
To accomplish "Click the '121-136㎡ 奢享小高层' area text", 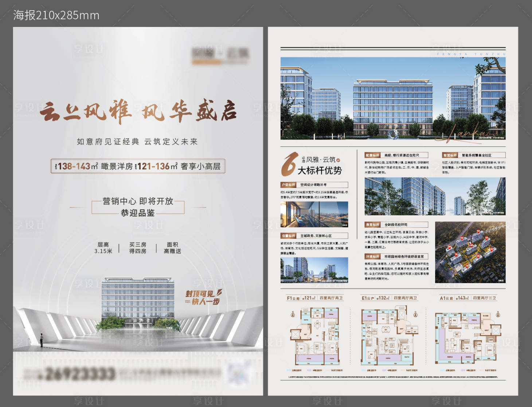I will [178, 167].
